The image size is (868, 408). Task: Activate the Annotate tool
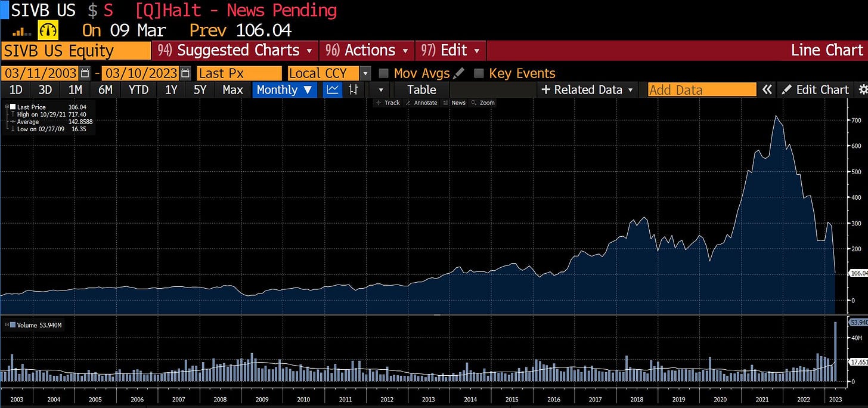coord(421,103)
